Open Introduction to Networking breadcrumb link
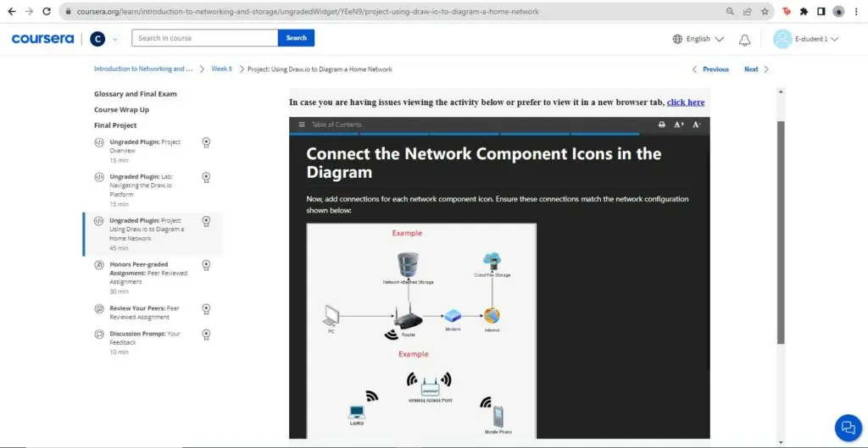Screen dimensions: 868x448 [143, 69]
